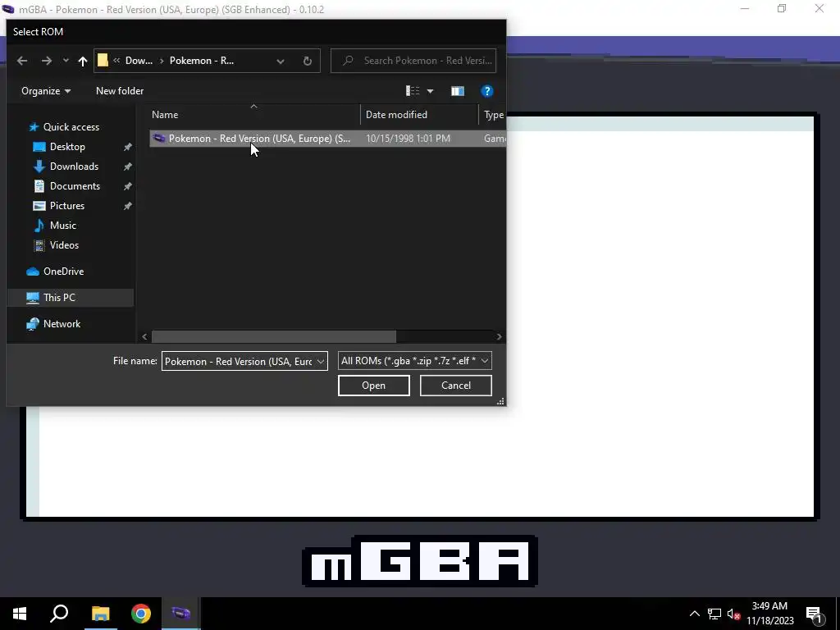Click the Cancel button
The height and width of the screenshot is (630, 840).
click(456, 386)
